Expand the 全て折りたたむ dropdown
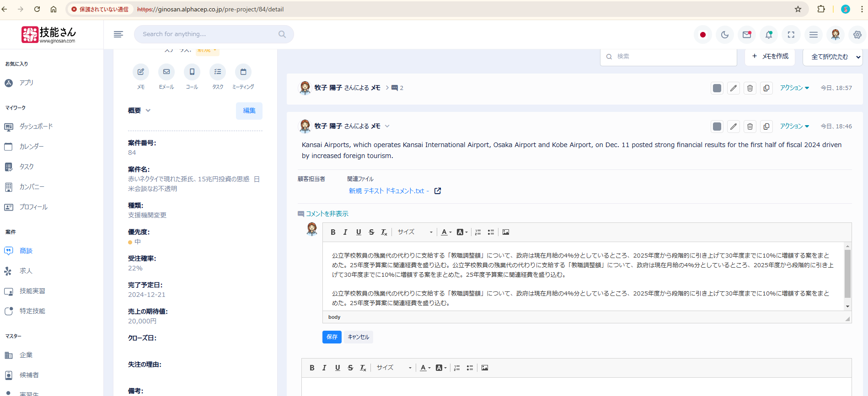The width and height of the screenshot is (868, 396). coord(858,57)
